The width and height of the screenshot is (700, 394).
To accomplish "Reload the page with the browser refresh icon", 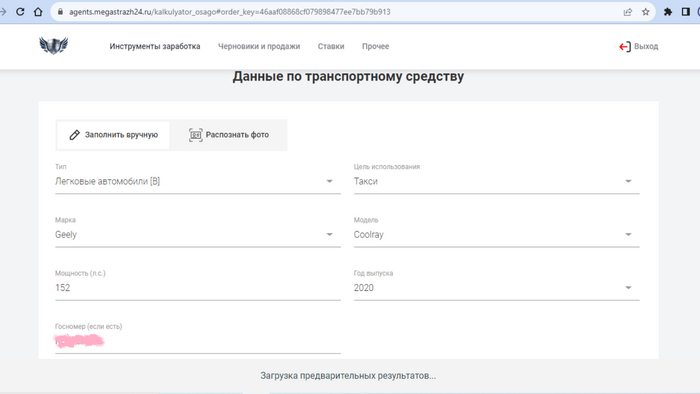I will point(20,12).
